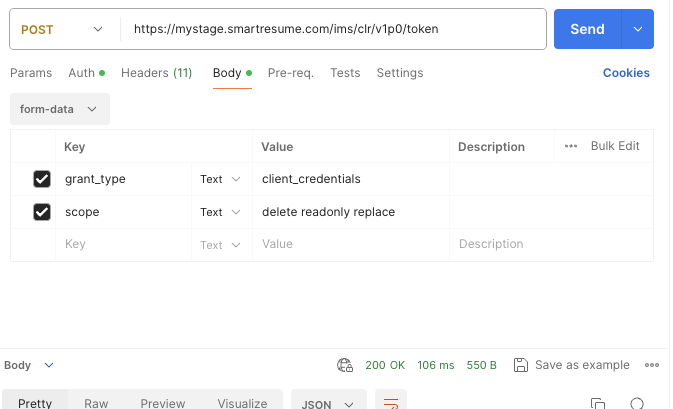Click the request URL input field
The width and height of the screenshot is (673, 409).
coord(330,30)
